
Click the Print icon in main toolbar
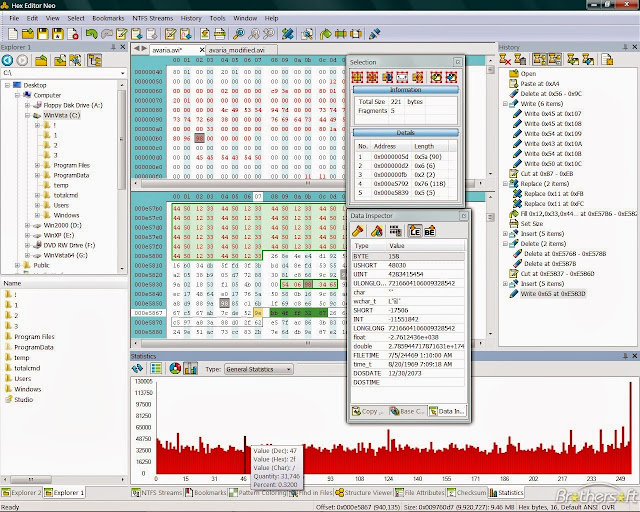[x=220, y=33]
